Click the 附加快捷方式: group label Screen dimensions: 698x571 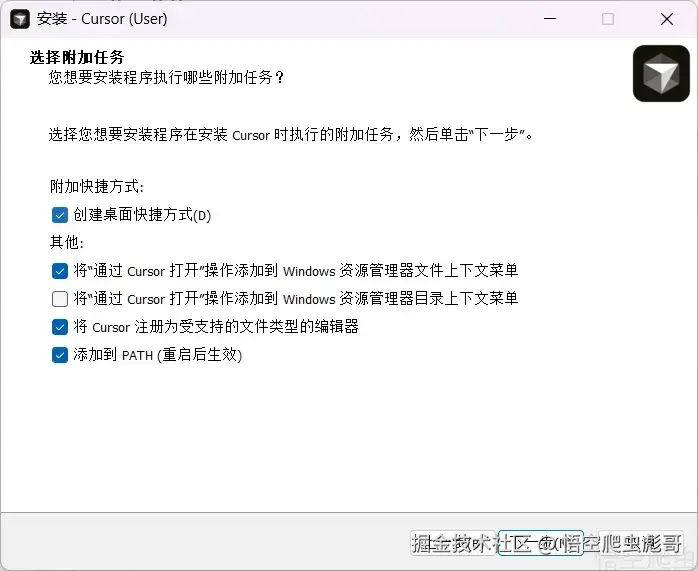97,186
